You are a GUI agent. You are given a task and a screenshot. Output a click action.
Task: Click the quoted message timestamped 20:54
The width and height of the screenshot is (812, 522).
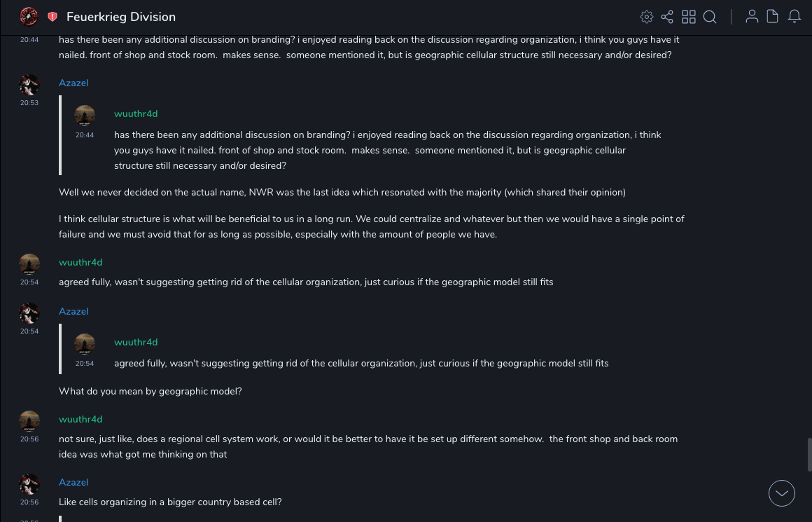coord(361,364)
